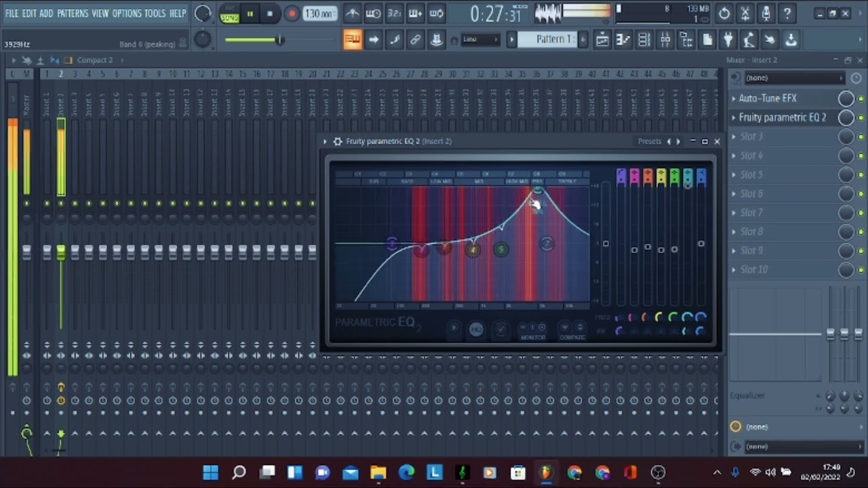Expand the Slot 3 menu arrow

[x=733, y=136]
